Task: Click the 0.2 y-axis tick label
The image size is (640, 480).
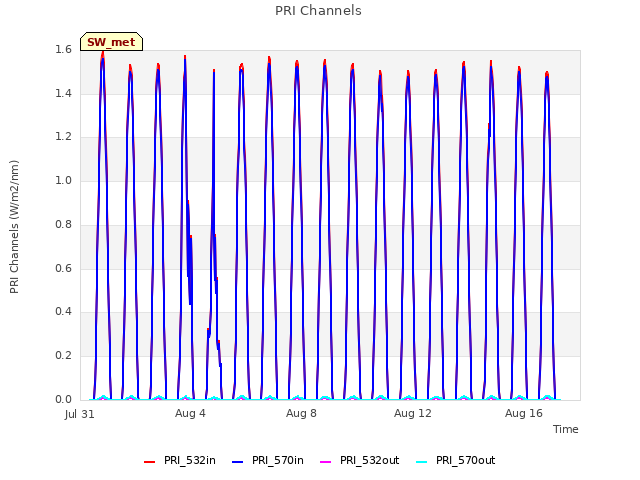Action: coord(63,356)
